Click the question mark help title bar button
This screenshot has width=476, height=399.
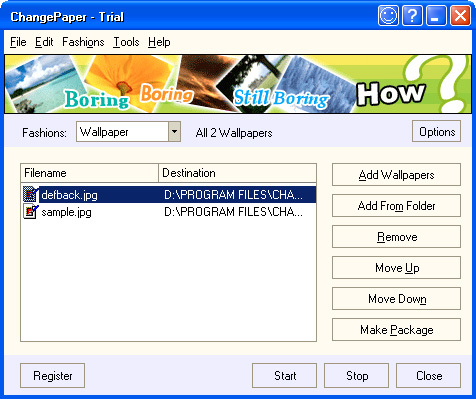coord(412,15)
